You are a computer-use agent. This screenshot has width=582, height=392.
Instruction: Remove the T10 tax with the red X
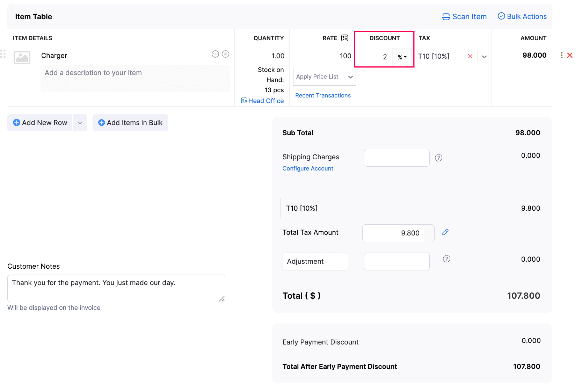pos(470,56)
